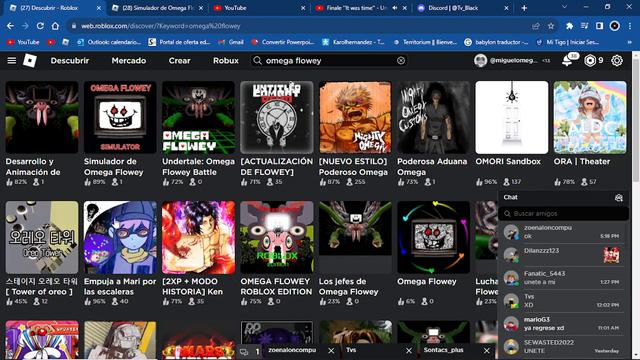Close the Tvs chat window
The height and width of the screenshot is (360, 640).
(x=409, y=351)
